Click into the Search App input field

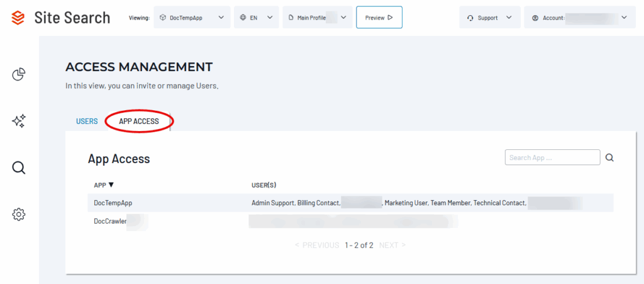pyautogui.click(x=552, y=157)
